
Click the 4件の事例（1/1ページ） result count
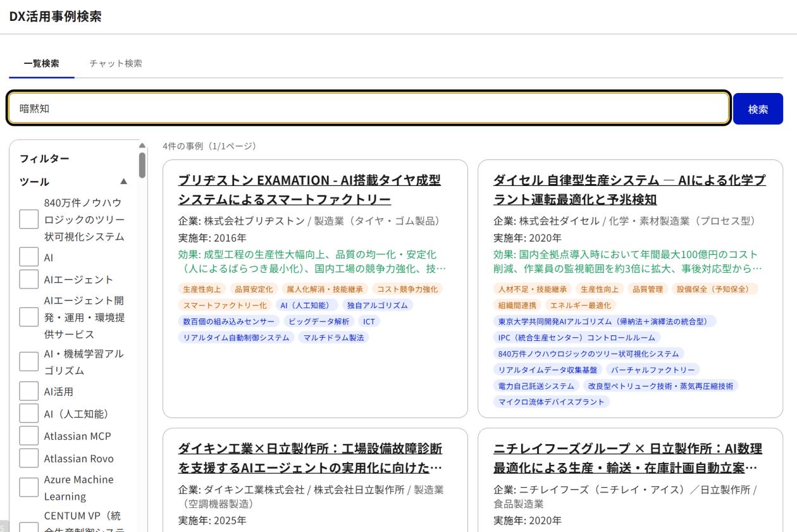(x=210, y=146)
